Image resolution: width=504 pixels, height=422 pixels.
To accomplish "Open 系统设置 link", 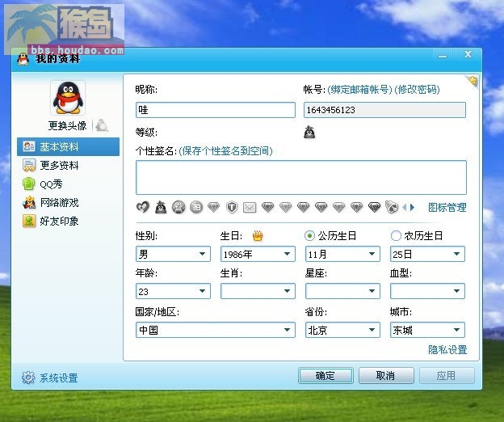I will coord(58,378).
